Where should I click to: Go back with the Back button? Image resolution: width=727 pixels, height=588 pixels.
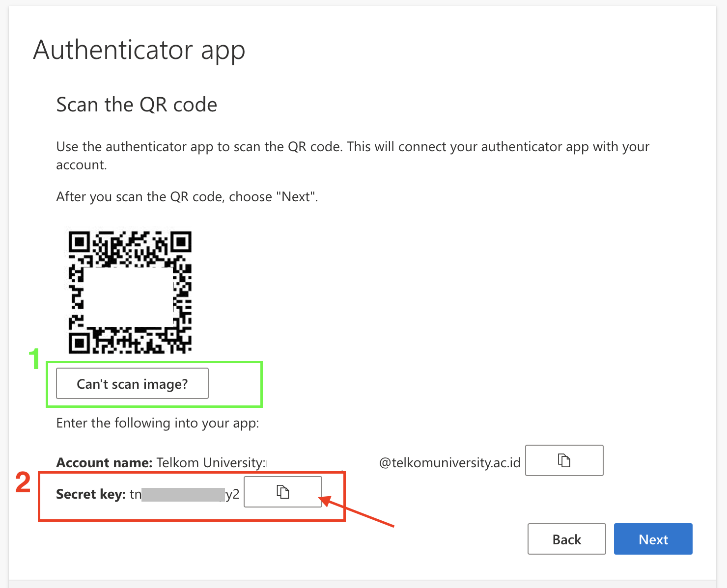[x=566, y=539]
